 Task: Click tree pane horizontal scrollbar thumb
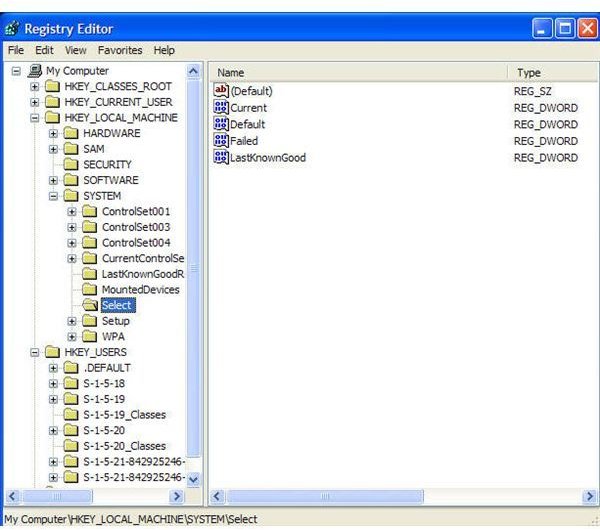(57, 497)
